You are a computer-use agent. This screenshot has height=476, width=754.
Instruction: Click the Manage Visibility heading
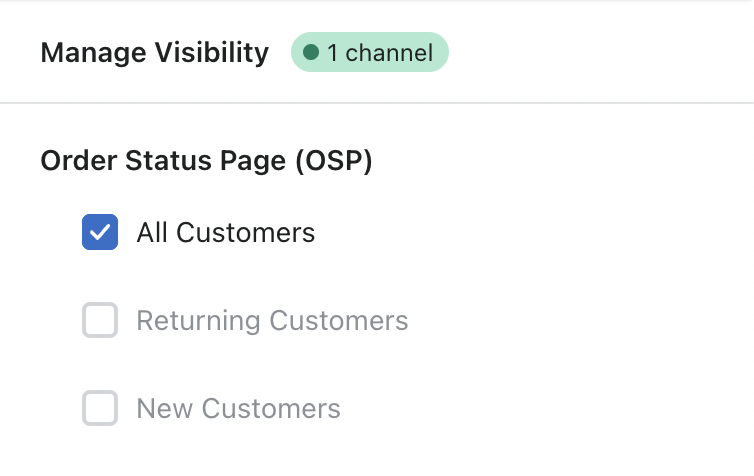pyautogui.click(x=155, y=53)
